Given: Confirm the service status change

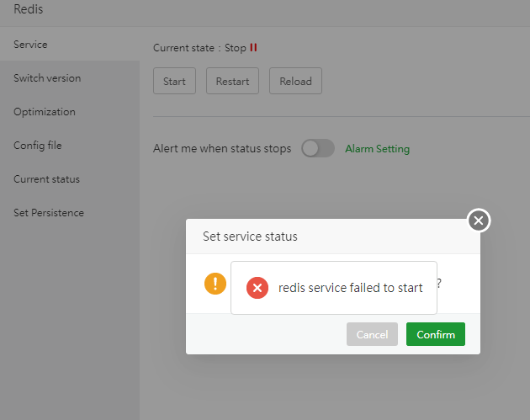Looking at the screenshot, I should [x=436, y=334].
